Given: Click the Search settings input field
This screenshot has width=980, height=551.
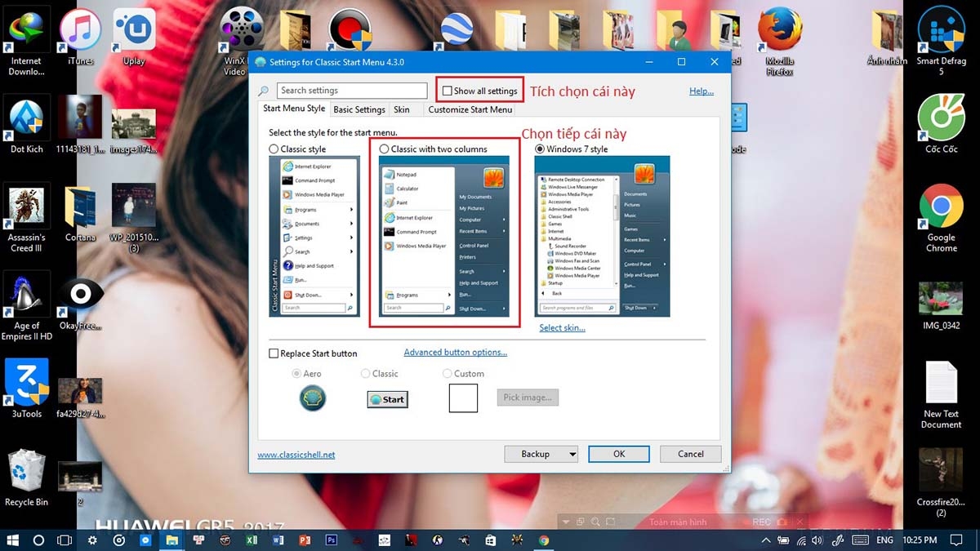Looking at the screenshot, I should [x=352, y=91].
